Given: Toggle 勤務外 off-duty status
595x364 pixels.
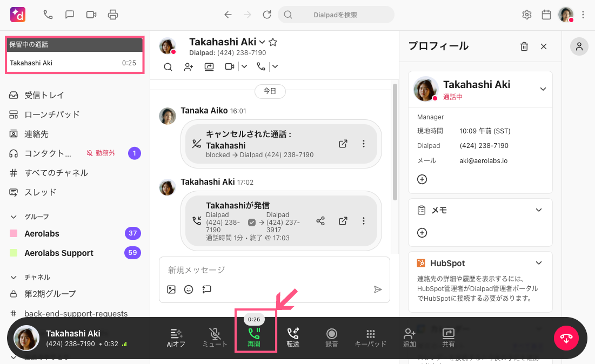Looking at the screenshot, I should 101,153.
